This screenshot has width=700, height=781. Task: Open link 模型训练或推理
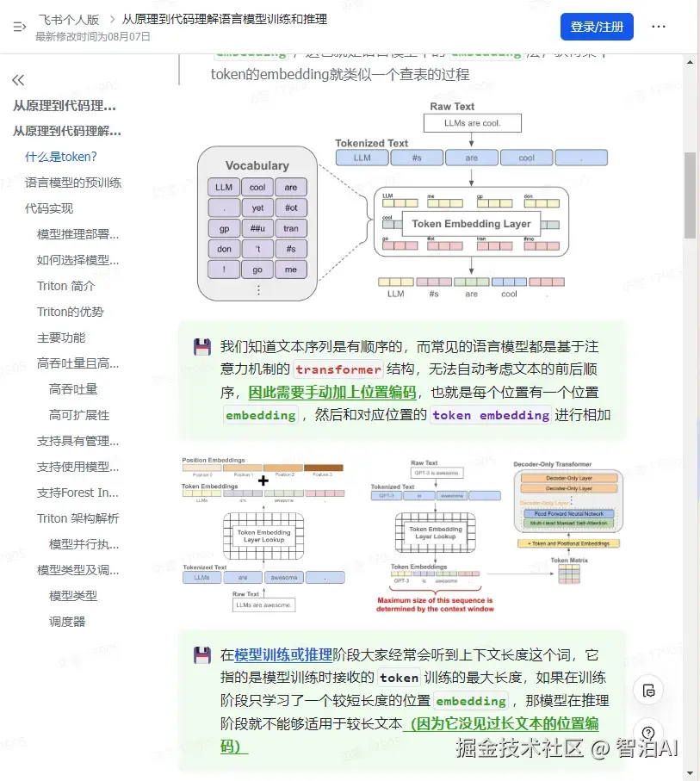(283, 655)
